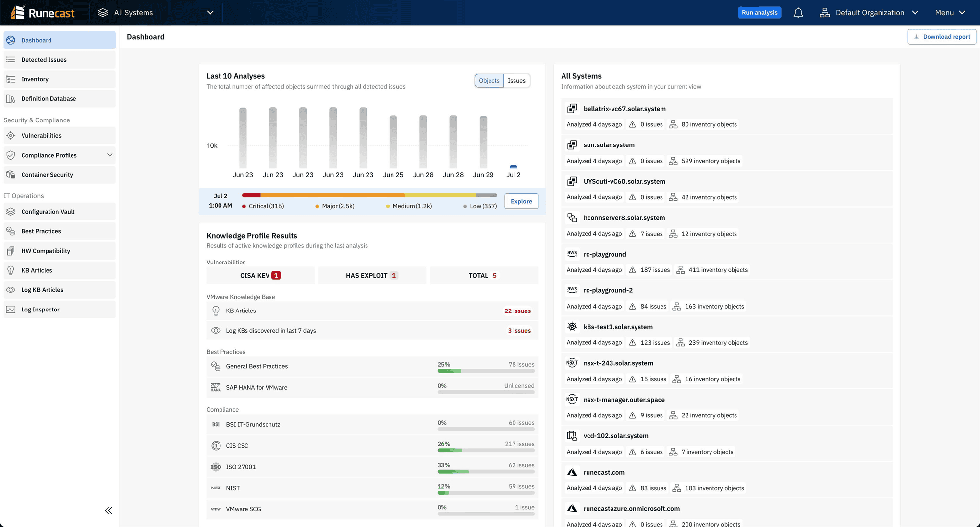Open Log KBs discovered in last 7 days
This screenshot has height=527, width=980.
click(x=372, y=331)
